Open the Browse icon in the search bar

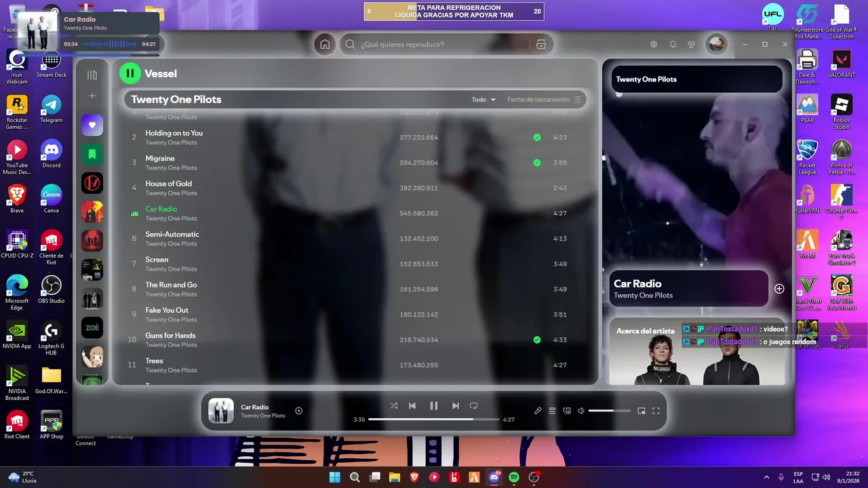[540, 45]
